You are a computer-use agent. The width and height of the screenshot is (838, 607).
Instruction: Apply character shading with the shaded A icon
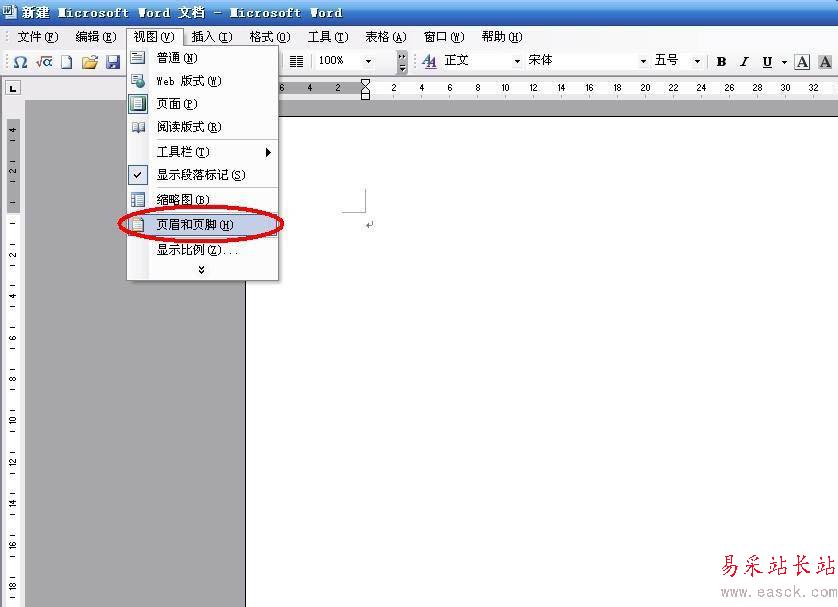825,62
